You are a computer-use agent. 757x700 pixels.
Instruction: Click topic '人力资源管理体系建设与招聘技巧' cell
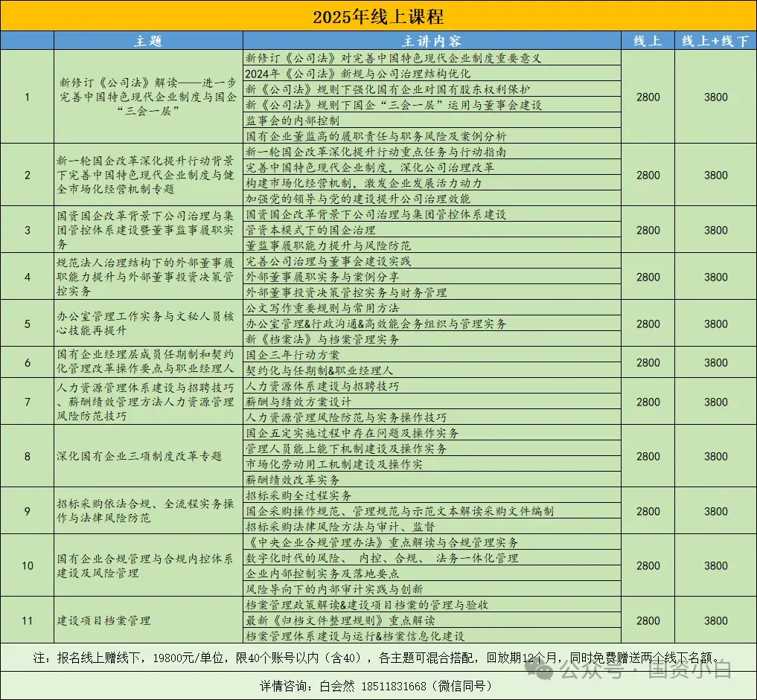(148, 402)
